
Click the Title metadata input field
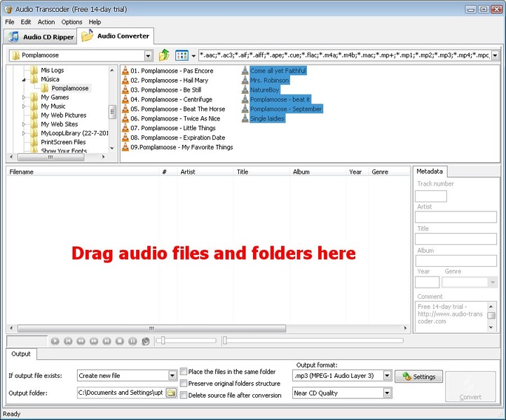click(456, 239)
